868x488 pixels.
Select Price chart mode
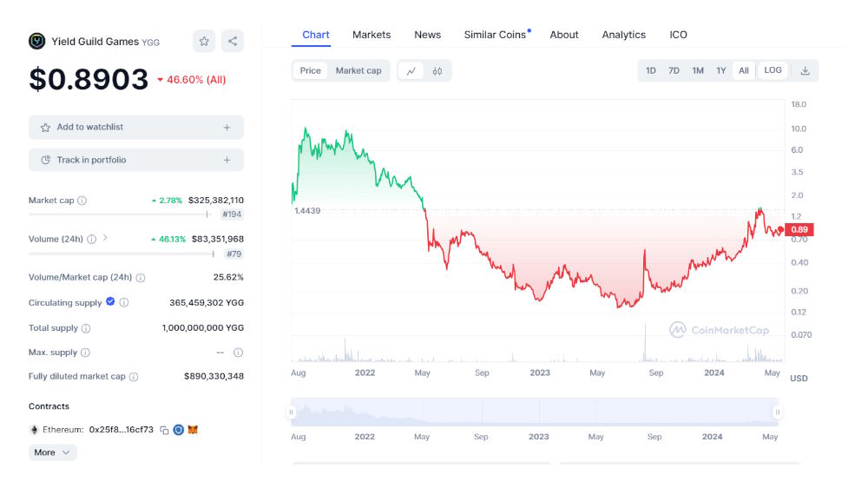(310, 71)
